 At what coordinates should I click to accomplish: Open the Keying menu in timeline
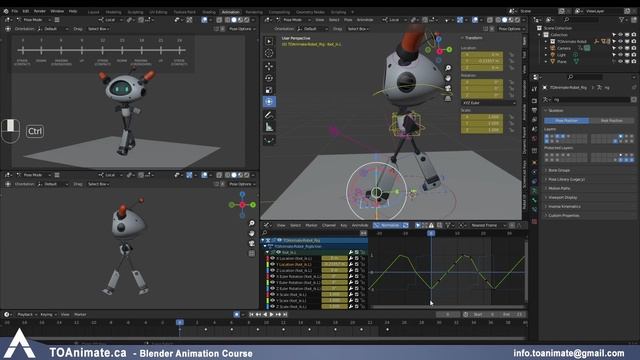[49, 314]
